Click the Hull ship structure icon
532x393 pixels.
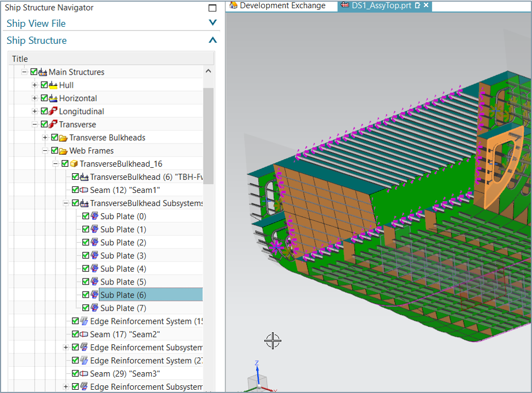coord(53,85)
